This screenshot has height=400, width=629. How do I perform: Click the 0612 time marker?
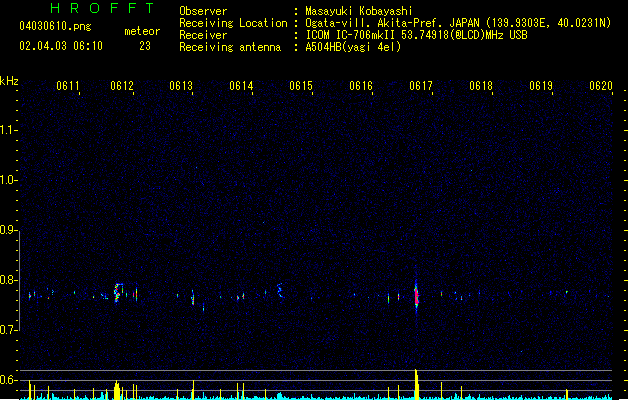coord(122,85)
